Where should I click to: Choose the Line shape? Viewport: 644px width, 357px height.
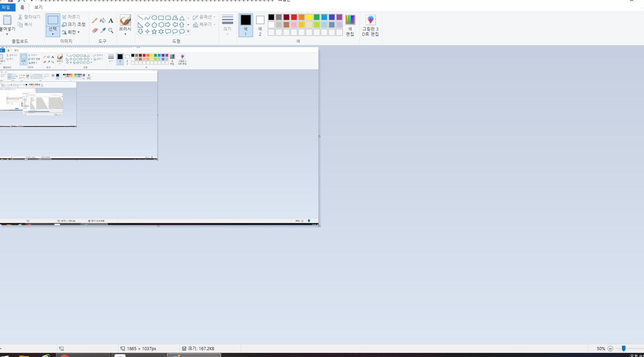point(140,18)
